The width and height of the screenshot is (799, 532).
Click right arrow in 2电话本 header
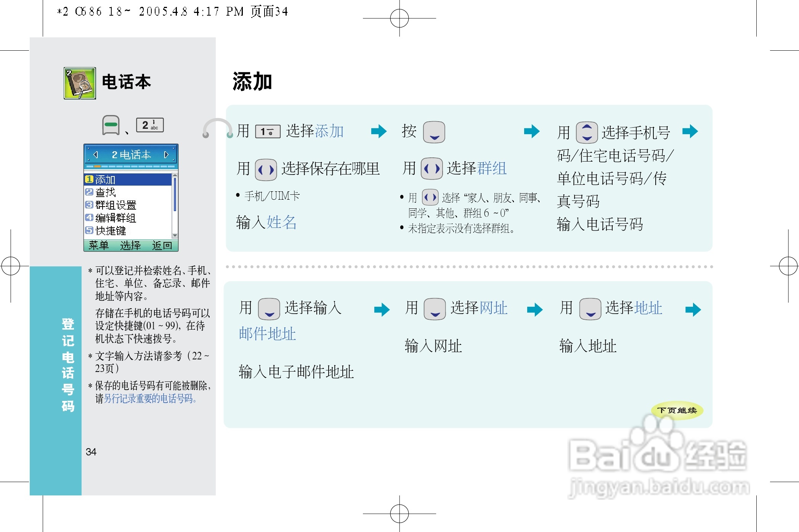coord(166,154)
